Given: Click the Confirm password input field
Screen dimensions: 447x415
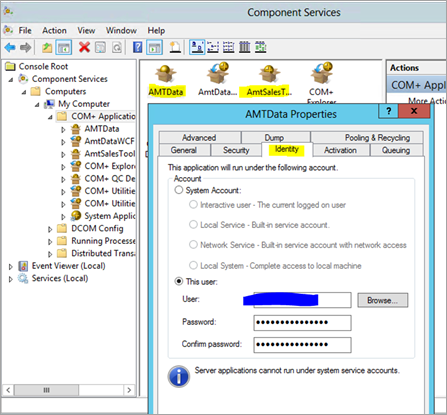Looking at the screenshot, I should click(302, 345).
